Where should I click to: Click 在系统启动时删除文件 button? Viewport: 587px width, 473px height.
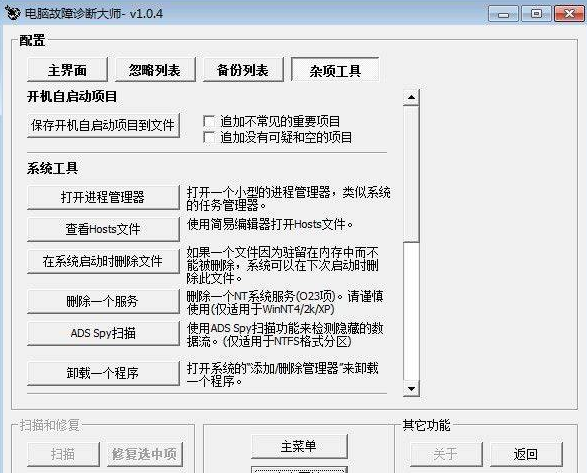(x=103, y=261)
